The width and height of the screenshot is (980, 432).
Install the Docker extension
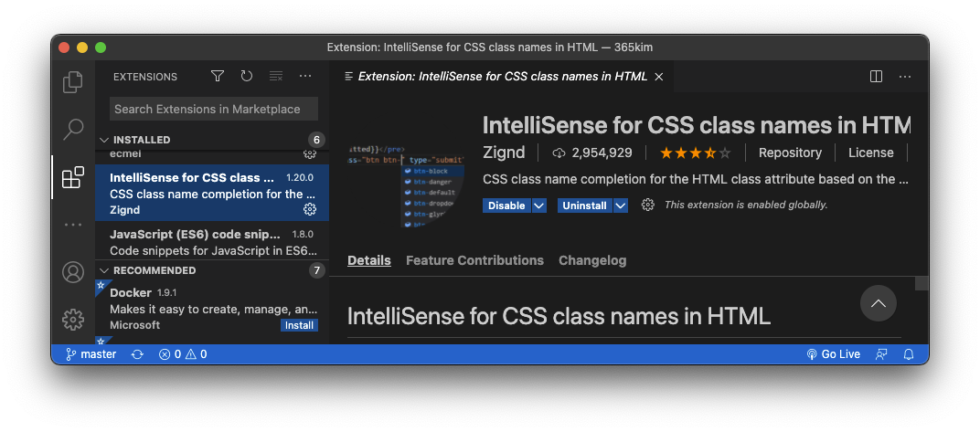pos(299,325)
